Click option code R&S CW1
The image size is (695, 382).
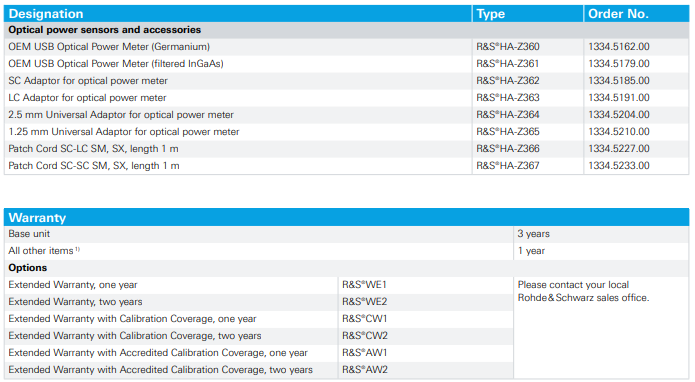(x=365, y=319)
